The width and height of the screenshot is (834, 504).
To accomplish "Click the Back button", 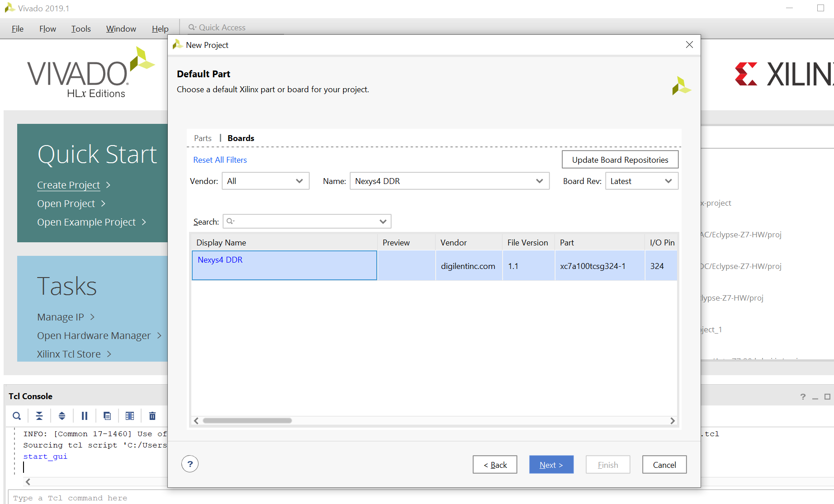I will click(x=495, y=465).
